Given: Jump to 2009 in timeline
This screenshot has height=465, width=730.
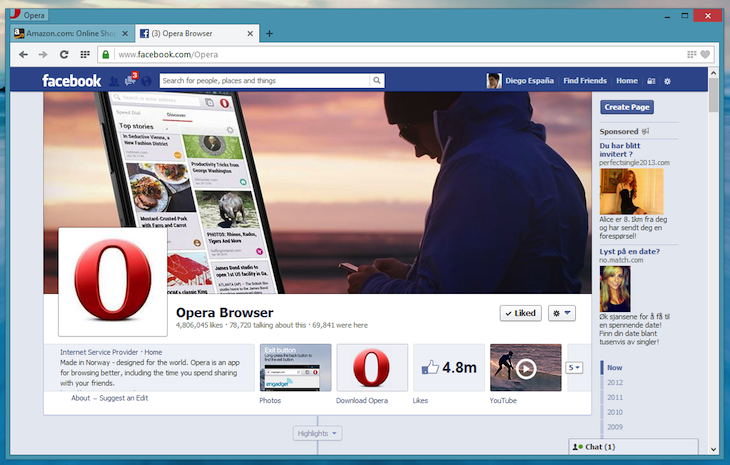Looking at the screenshot, I should click(615, 427).
